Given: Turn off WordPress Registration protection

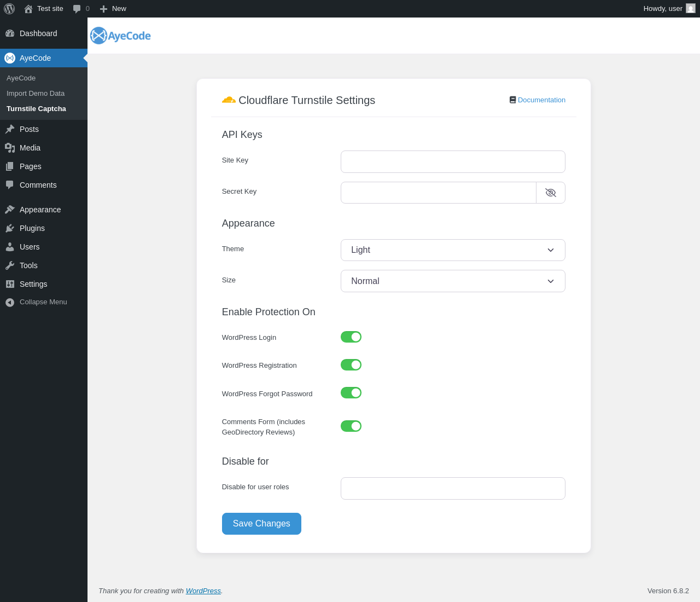Looking at the screenshot, I should [x=351, y=365].
